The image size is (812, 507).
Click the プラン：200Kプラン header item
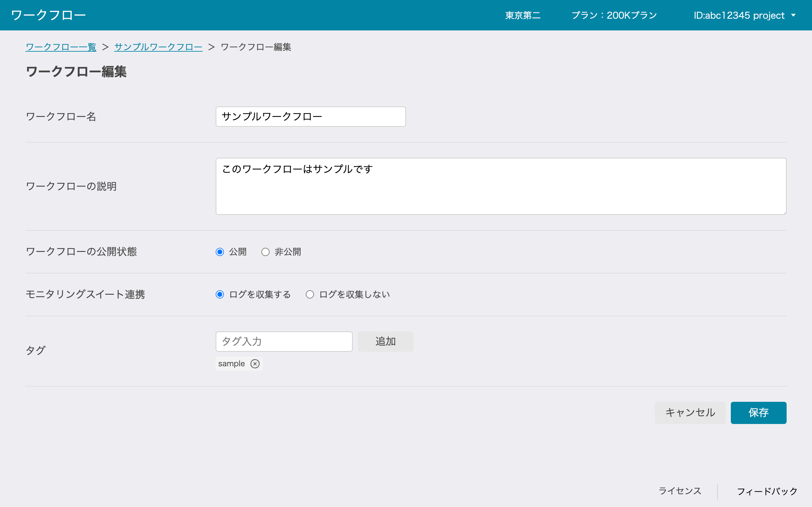[614, 15]
